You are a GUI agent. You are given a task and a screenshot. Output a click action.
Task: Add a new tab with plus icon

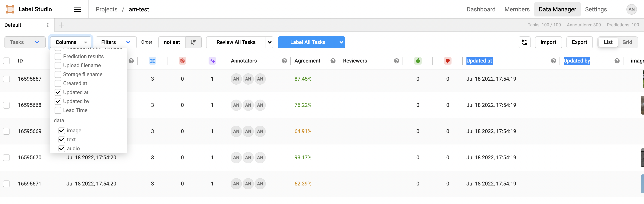[61, 25]
